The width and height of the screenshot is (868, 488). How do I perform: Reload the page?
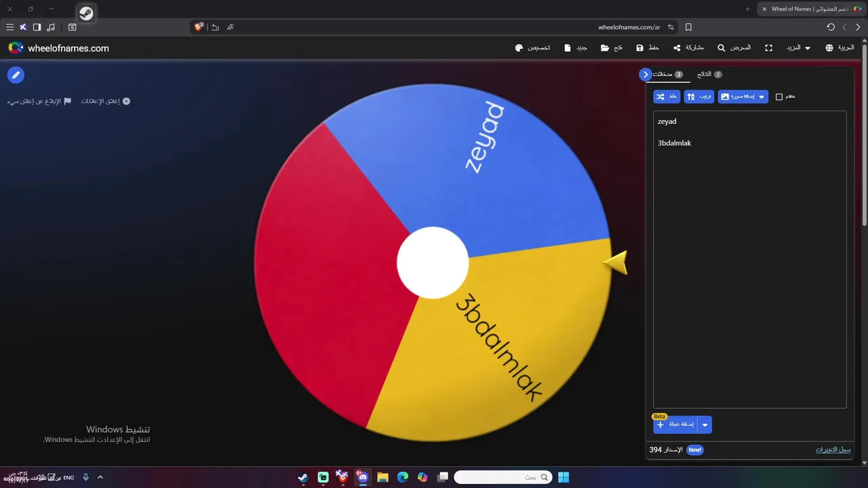pyautogui.click(x=831, y=27)
